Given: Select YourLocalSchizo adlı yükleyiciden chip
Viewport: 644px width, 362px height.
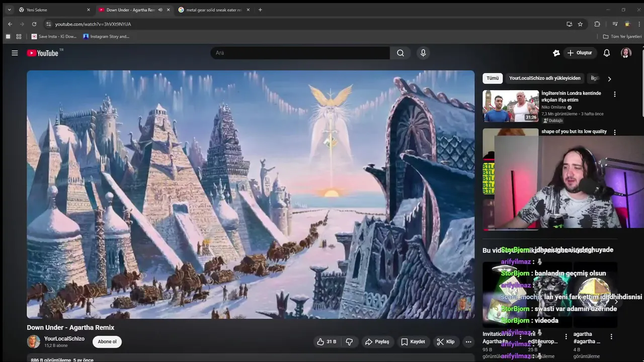Looking at the screenshot, I should click(545, 78).
